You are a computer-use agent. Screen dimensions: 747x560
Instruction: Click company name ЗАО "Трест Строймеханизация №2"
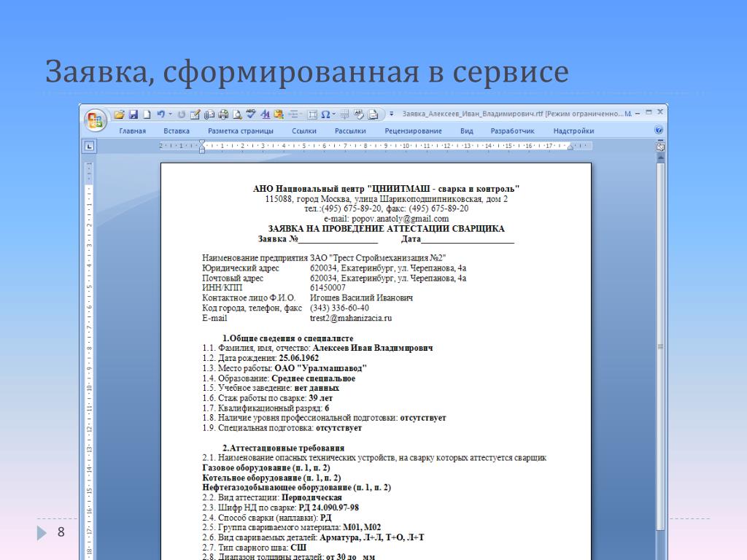[378, 258]
